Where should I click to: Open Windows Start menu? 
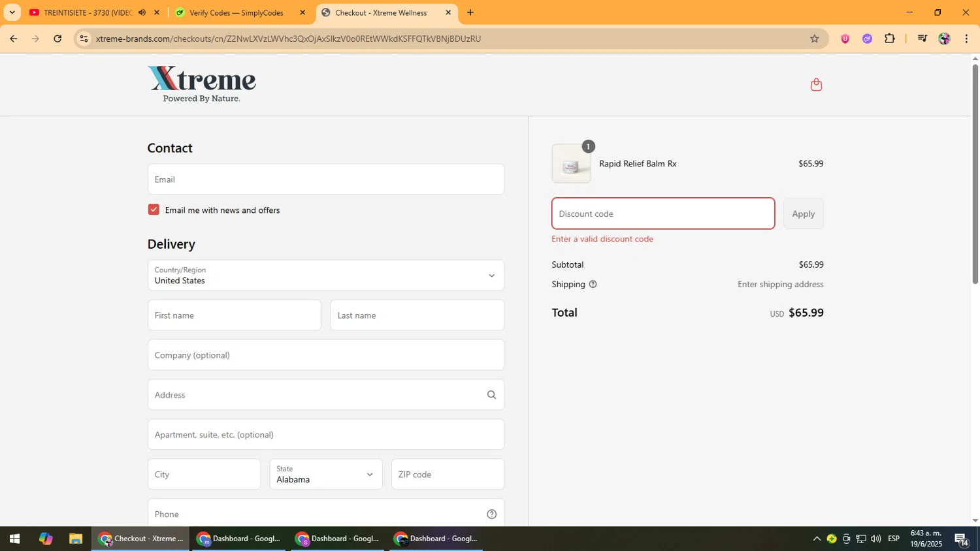pos(14,539)
